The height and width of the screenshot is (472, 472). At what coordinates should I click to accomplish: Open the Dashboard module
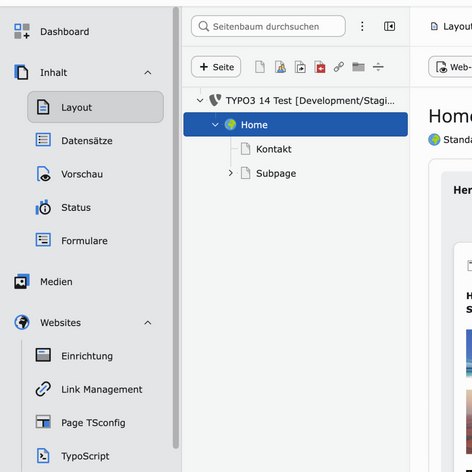click(64, 32)
